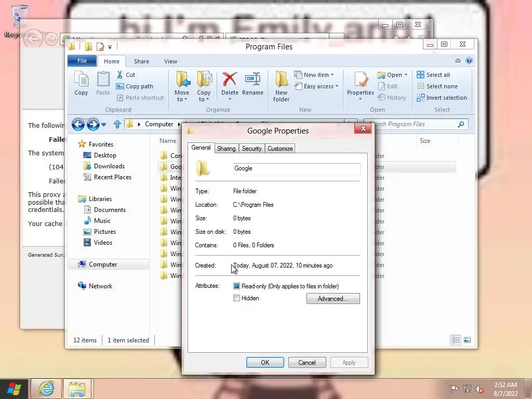Click the muted volume tray icon

(x=480, y=389)
